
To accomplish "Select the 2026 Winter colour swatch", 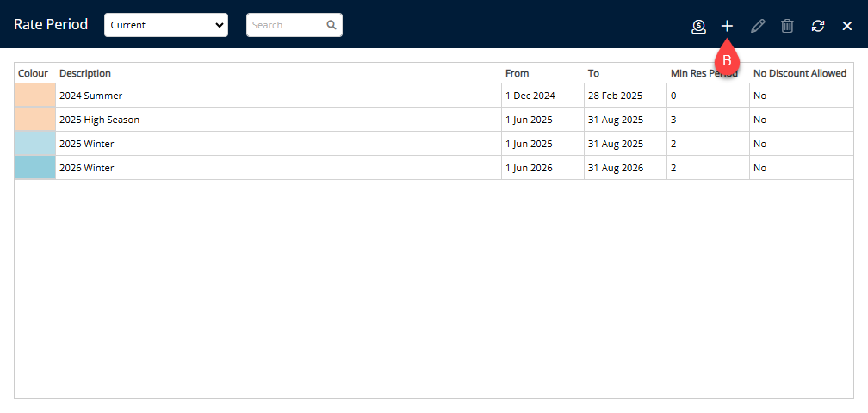I will pyautogui.click(x=34, y=168).
